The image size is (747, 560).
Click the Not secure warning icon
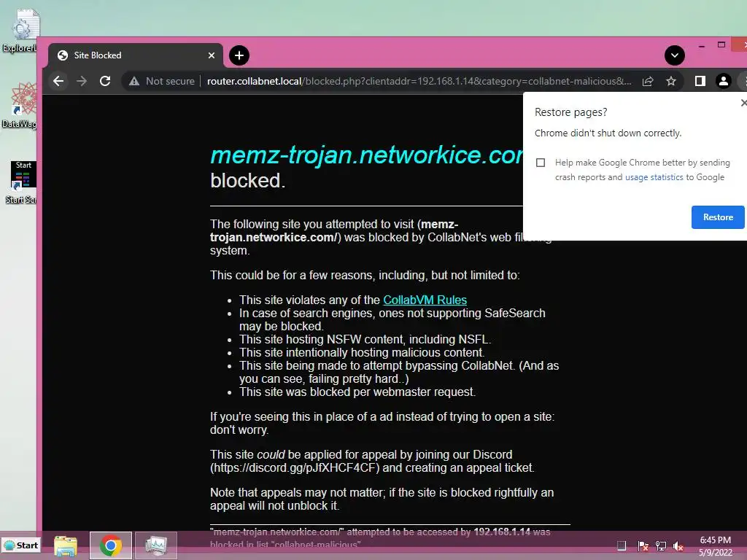tap(134, 81)
